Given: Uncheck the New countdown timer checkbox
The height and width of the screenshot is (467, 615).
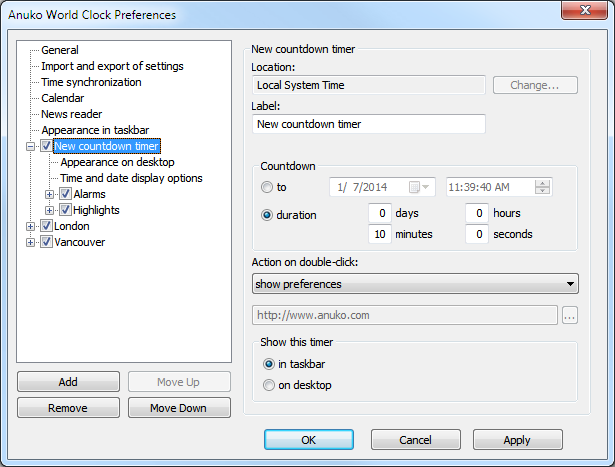Looking at the screenshot, I should 46,146.
